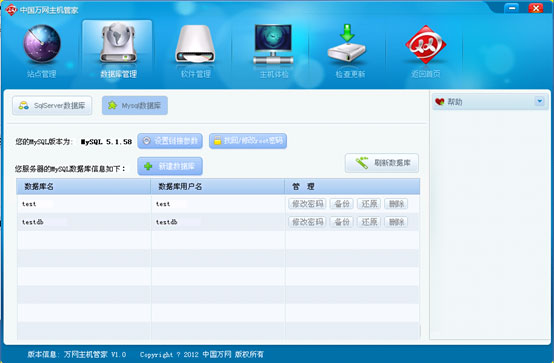Click 新建数据库 button
The height and width of the screenshot is (363, 554).
(x=170, y=166)
